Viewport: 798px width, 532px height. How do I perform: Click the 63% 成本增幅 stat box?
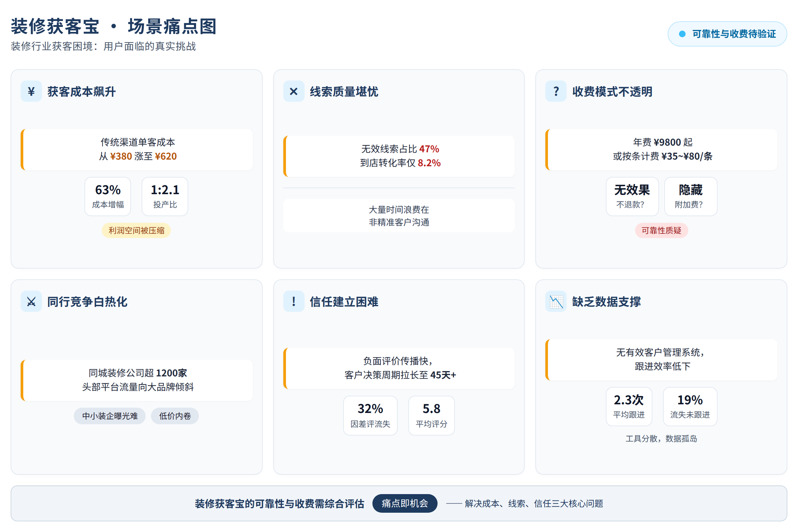click(x=108, y=197)
